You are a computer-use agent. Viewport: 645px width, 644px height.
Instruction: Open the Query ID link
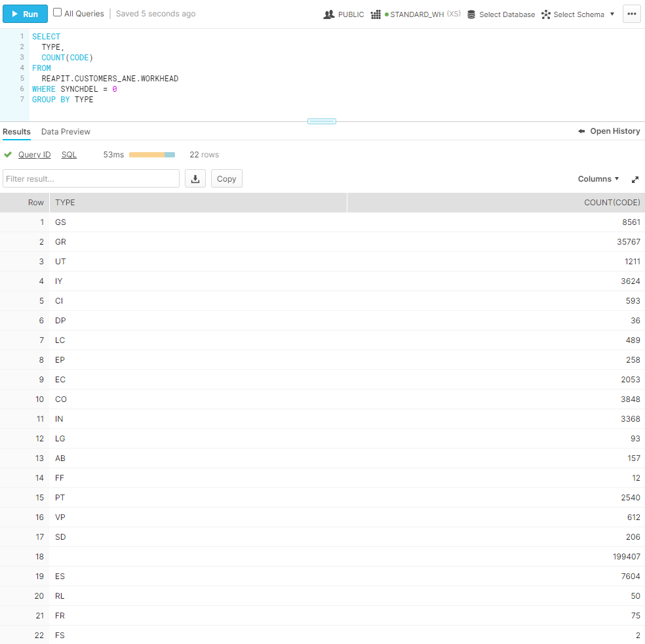tap(34, 155)
